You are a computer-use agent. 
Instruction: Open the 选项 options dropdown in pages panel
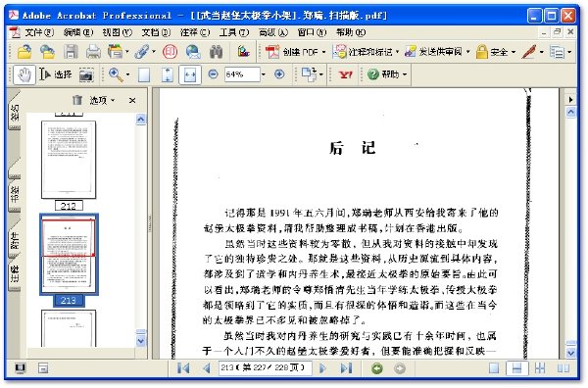(x=102, y=100)
